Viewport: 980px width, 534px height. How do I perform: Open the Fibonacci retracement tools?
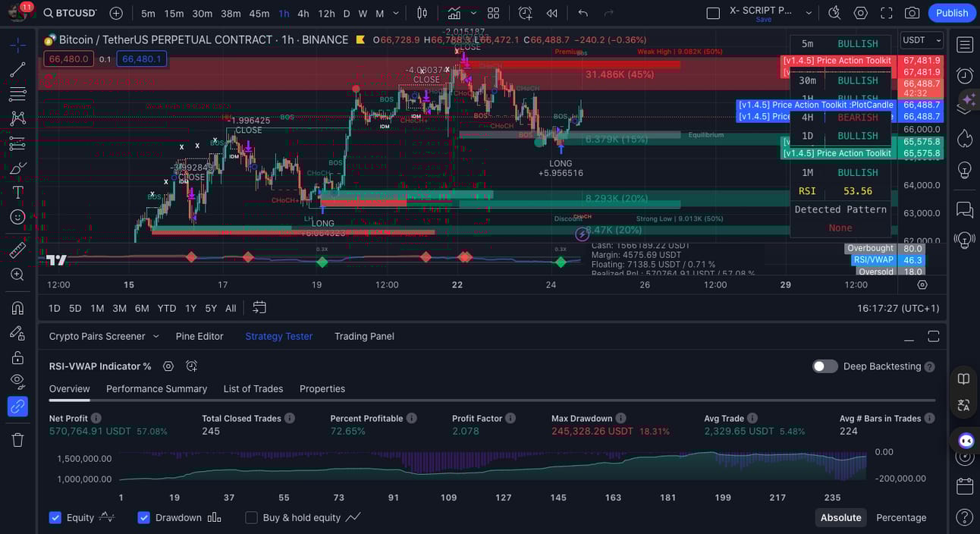(x=17, y=94)
